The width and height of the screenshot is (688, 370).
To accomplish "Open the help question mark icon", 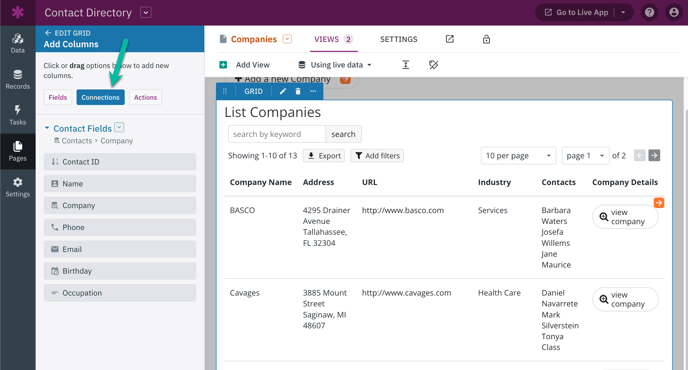I will [649, 12].
